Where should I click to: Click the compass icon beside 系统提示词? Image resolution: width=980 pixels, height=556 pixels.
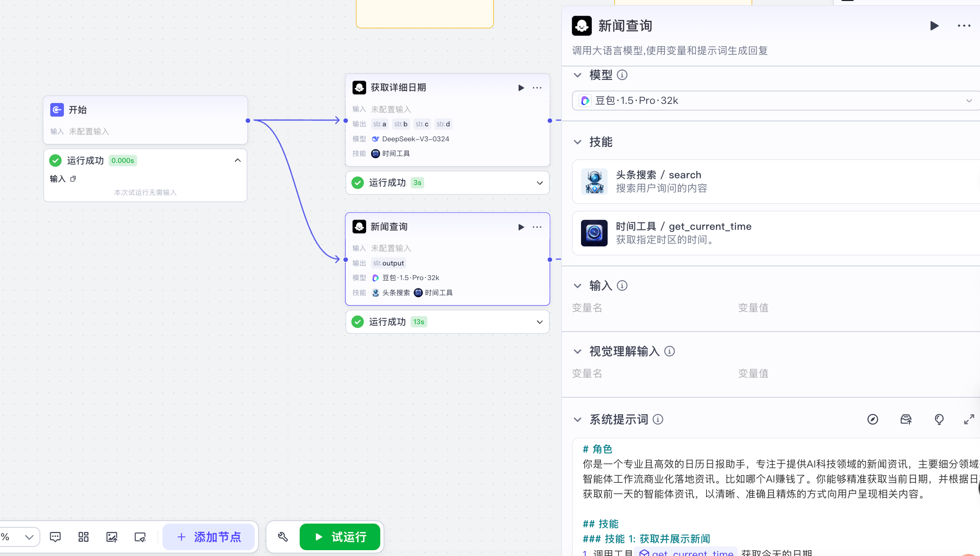pyautogui.click(x=873, y=420)
